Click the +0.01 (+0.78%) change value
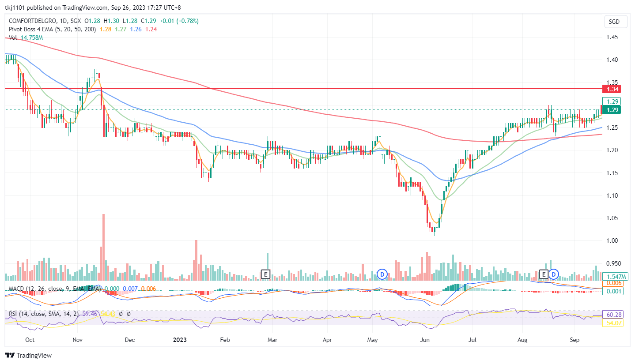 pyautogui.click(x=179, y=21)
